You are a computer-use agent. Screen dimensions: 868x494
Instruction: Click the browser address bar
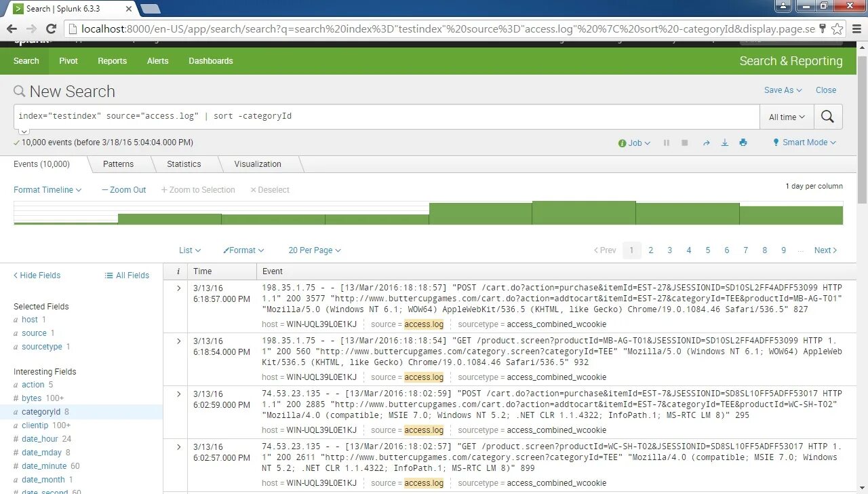click(441, 28)
